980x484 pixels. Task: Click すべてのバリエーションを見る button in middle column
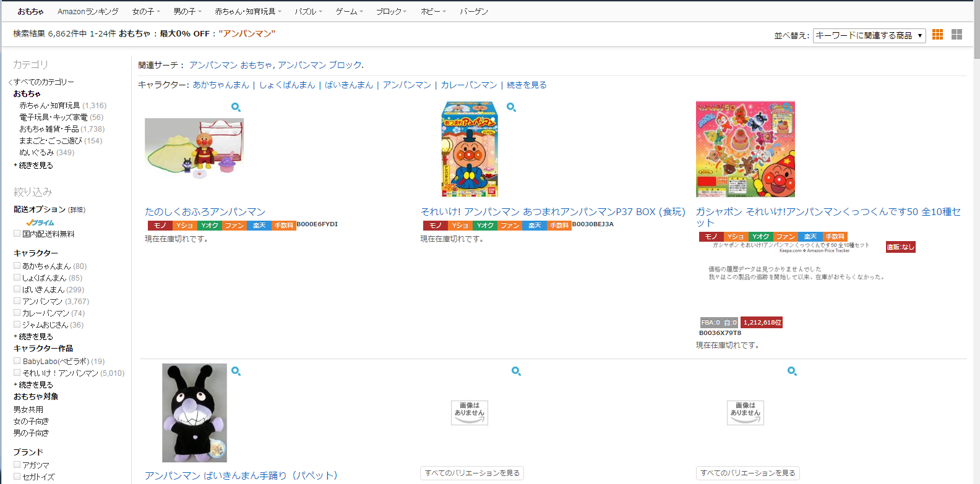pyautogui.click(x=472, y=473)
